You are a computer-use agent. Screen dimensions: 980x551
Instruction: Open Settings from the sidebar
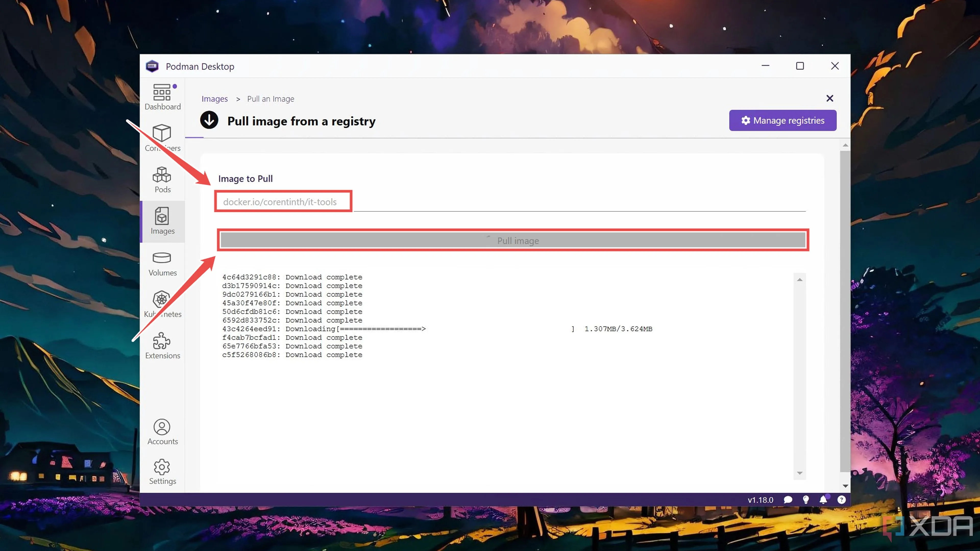pos(163,472)
